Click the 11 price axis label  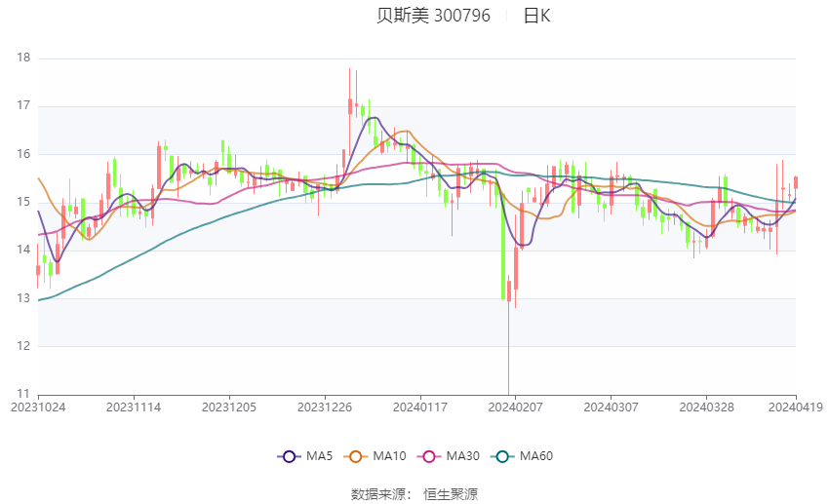23,394
